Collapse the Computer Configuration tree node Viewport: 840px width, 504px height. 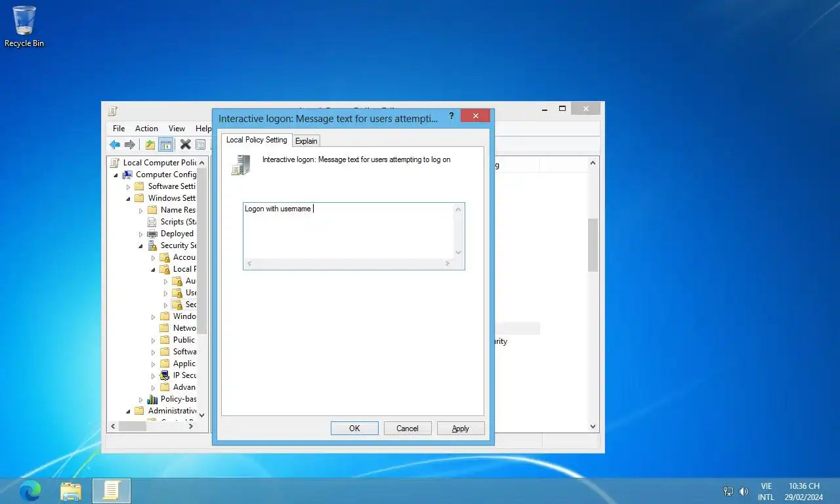point(115,175)
